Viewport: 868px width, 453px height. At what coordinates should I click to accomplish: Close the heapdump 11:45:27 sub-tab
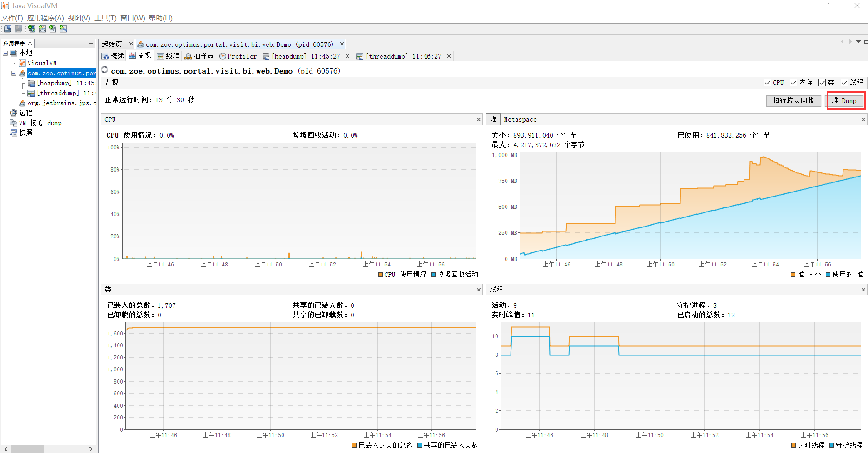click(x=347, y=56)
